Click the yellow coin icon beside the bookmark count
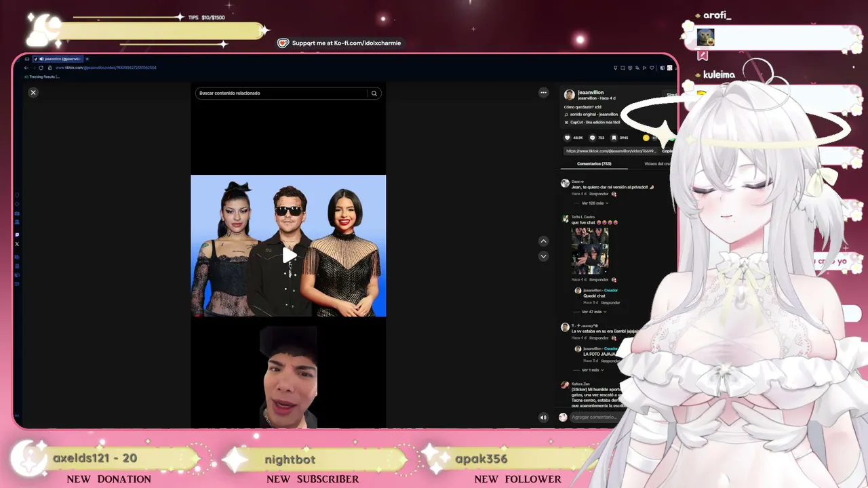 point(646,138)
